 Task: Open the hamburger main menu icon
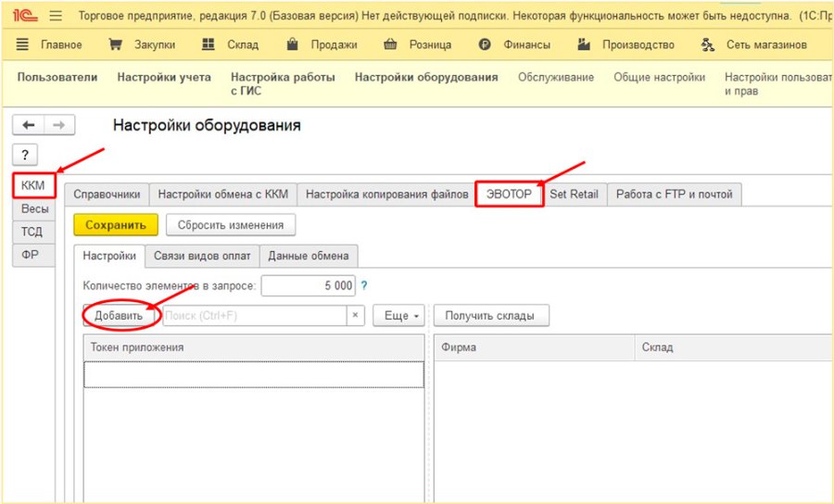click(x=56, y=16)
